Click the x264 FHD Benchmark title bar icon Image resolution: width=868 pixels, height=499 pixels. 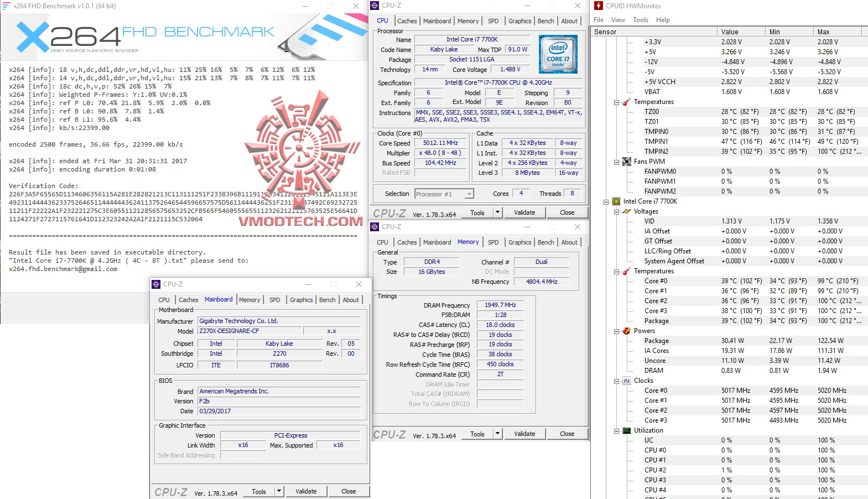tap(6, 6)
